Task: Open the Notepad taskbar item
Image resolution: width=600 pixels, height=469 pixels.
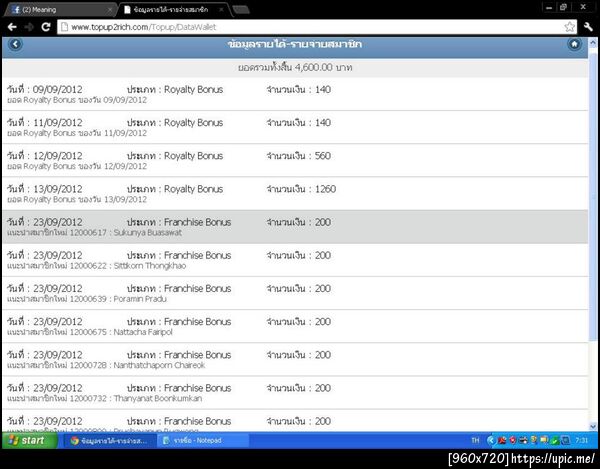Action: point(202,441)
